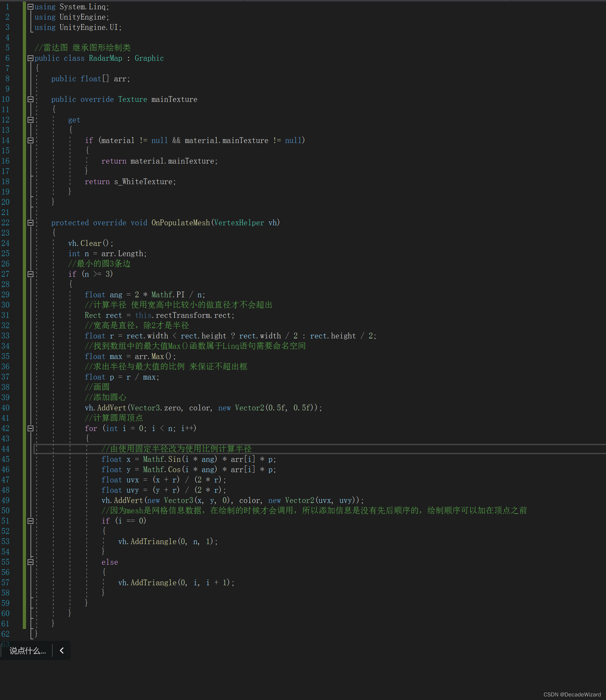Click the uvy variable declaration on line 48
Screen dimensions: 606x700
tap(133, 490)
